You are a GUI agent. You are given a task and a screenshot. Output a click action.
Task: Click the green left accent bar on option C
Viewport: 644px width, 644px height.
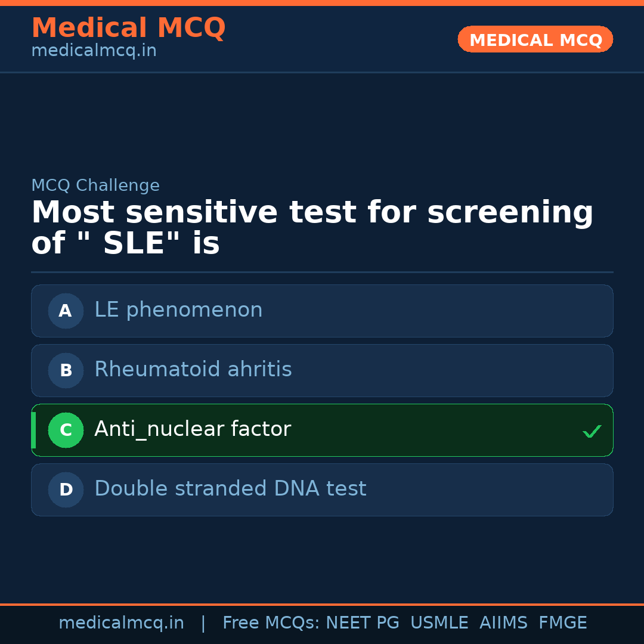point(33,430)
